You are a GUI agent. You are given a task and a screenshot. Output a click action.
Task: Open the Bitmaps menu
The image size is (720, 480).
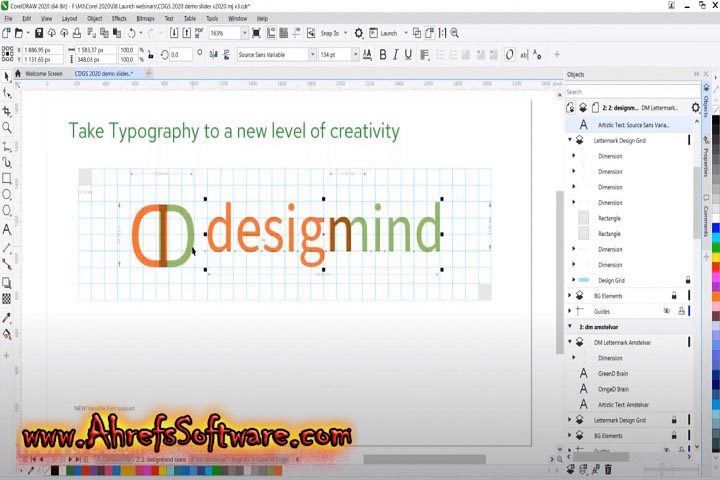(x=146, y=19)
